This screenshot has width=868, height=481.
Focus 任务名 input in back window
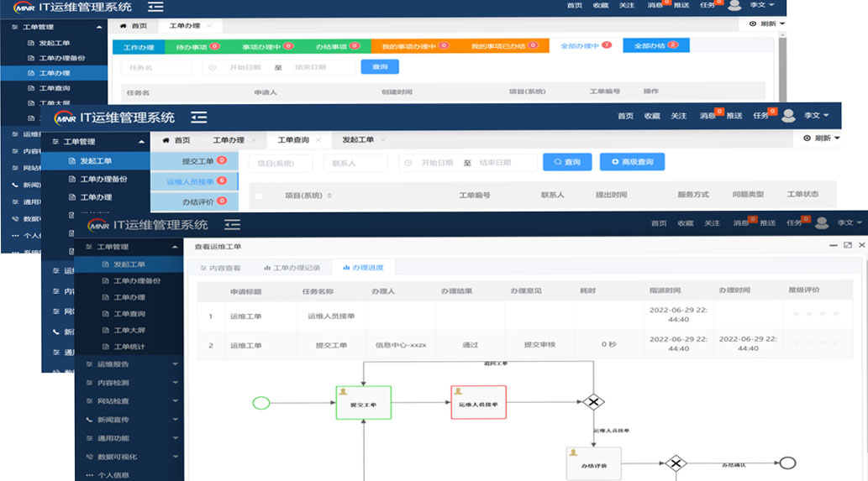pyautogui.click(x=156, y=67)
